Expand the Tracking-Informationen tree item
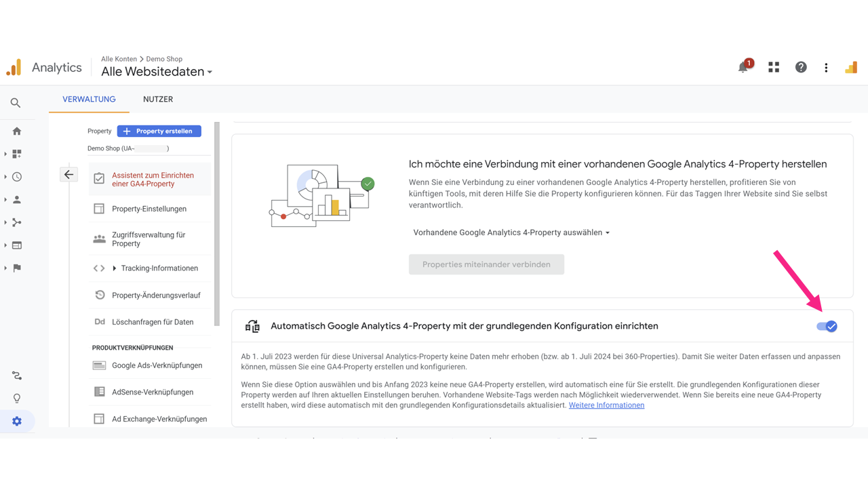The width and height of the screenshot is (868, 488). (x=114, y=268)
